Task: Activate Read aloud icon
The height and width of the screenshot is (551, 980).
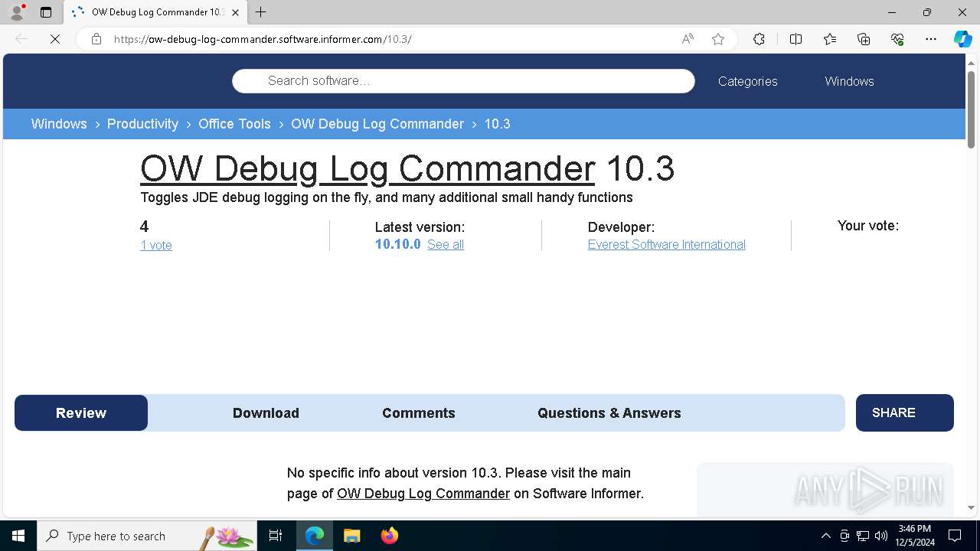Action: [x=688, y=39]
